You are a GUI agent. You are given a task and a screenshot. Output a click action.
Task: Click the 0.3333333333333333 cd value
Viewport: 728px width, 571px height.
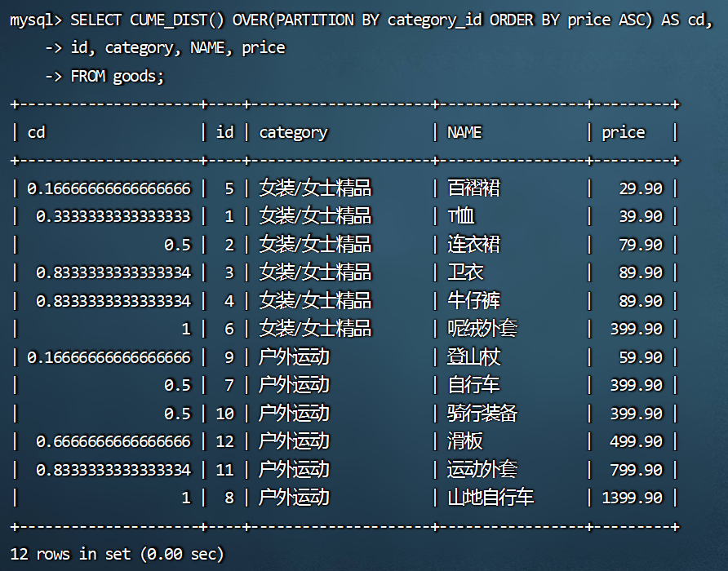click(113, 216)
